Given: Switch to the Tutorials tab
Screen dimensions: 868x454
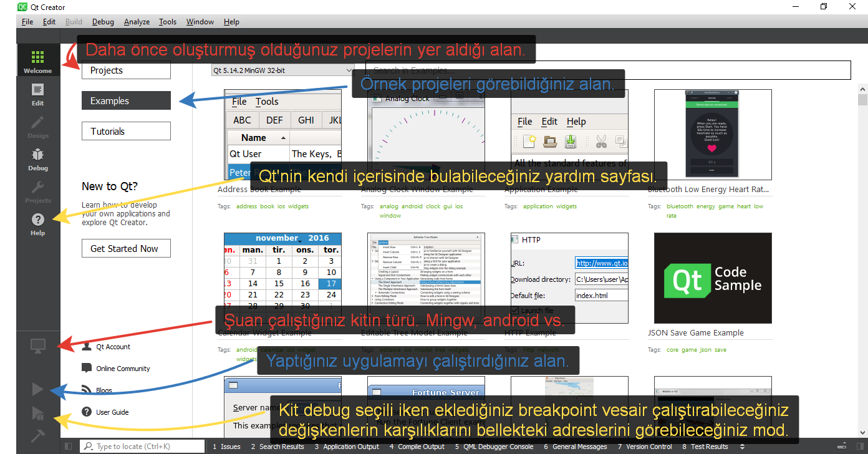Looking at the screenshot, I should tap(126, 132).
